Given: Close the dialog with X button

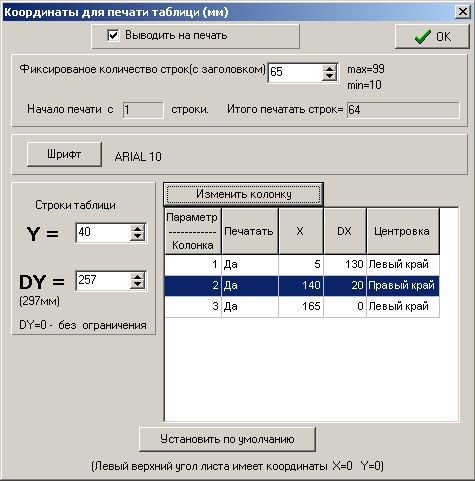Looking at the screenshot, I should click(463, 12).
